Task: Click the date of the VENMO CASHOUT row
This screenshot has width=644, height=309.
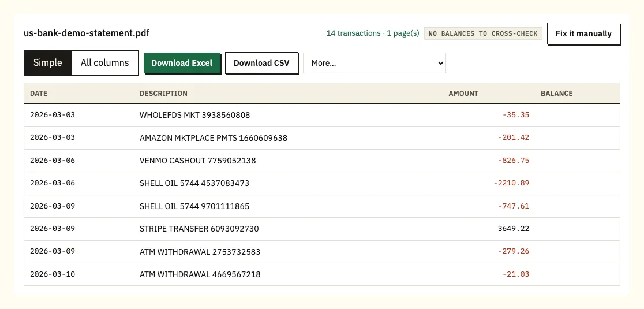Action: click(53, 160)
